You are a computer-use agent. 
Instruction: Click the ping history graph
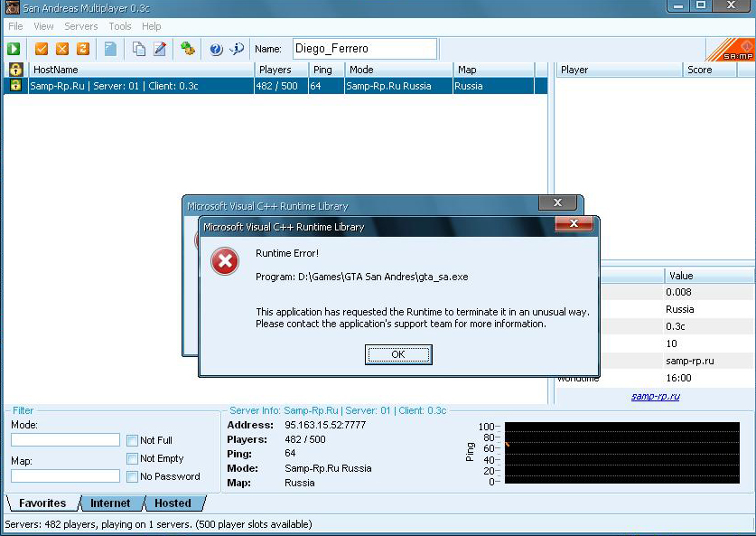click(622, 453)
